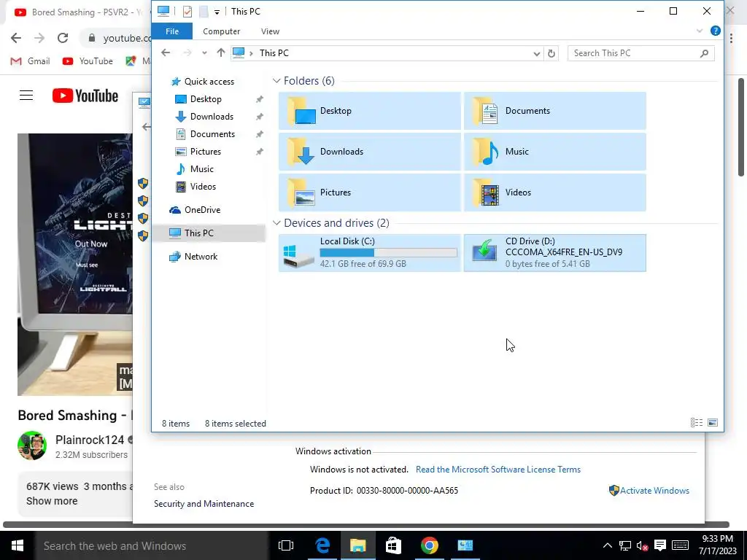Open OneDrive in navigation pane
747x560 pixels.
pos(202,210)
